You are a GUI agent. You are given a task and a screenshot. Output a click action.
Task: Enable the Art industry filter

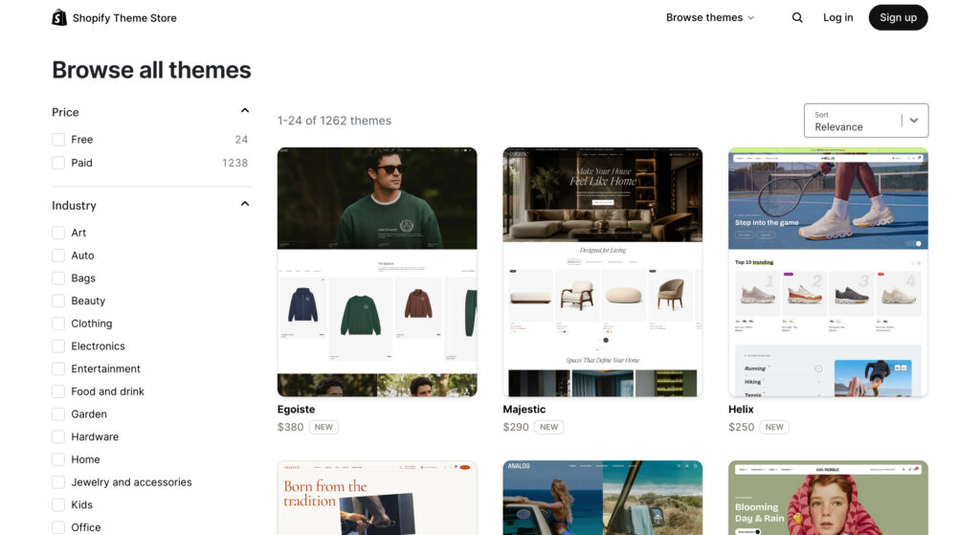coord(58,233)
